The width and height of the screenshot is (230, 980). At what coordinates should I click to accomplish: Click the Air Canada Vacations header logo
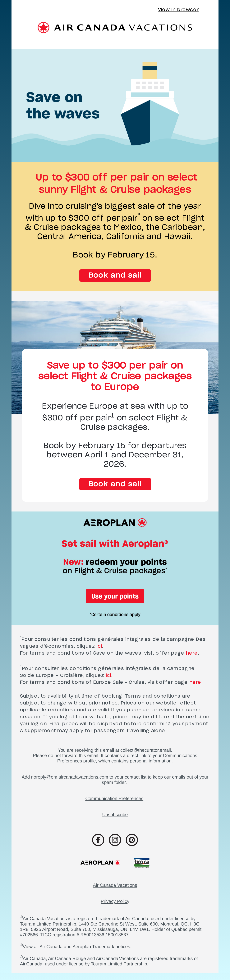(x=115, y=27)
